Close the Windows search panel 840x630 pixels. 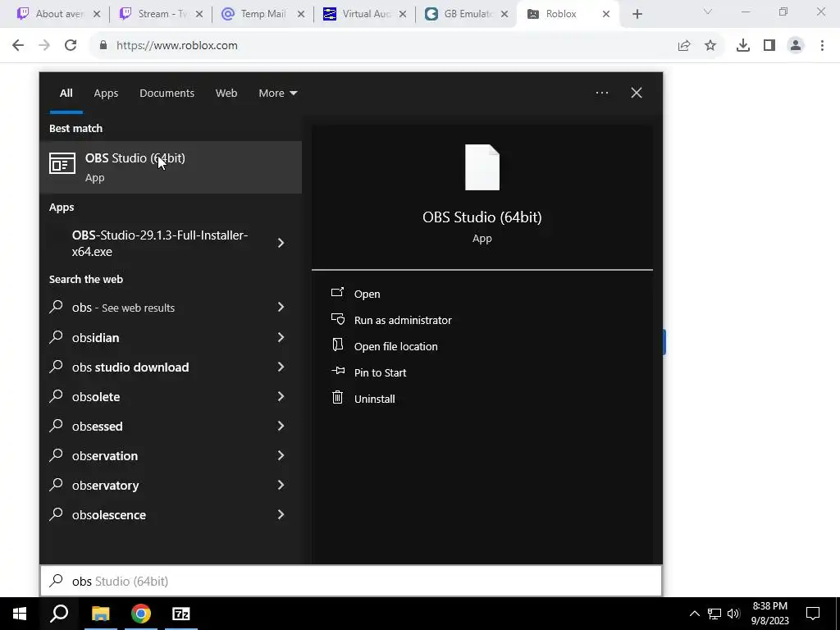tap(636, 94)
